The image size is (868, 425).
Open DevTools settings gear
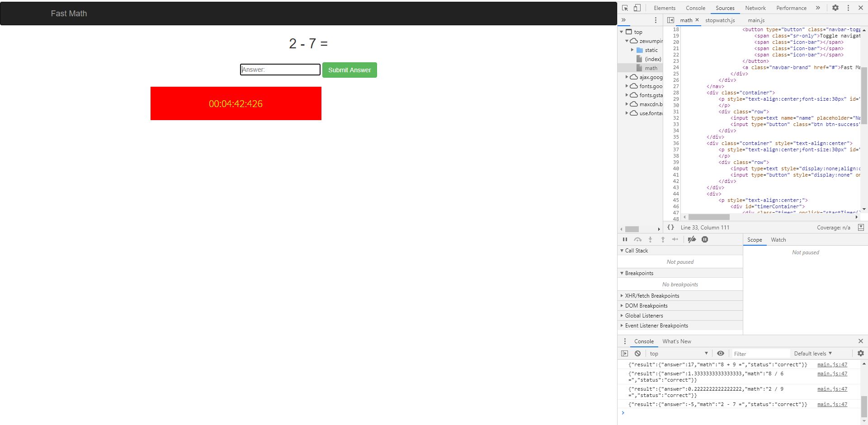(x=835, y=8)
